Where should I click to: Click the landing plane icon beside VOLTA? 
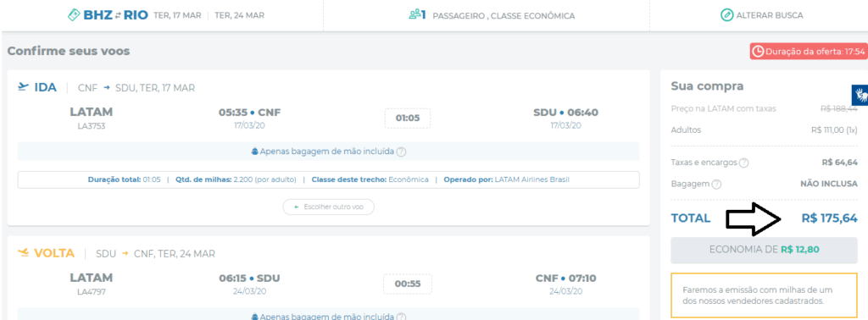point(23,253)
